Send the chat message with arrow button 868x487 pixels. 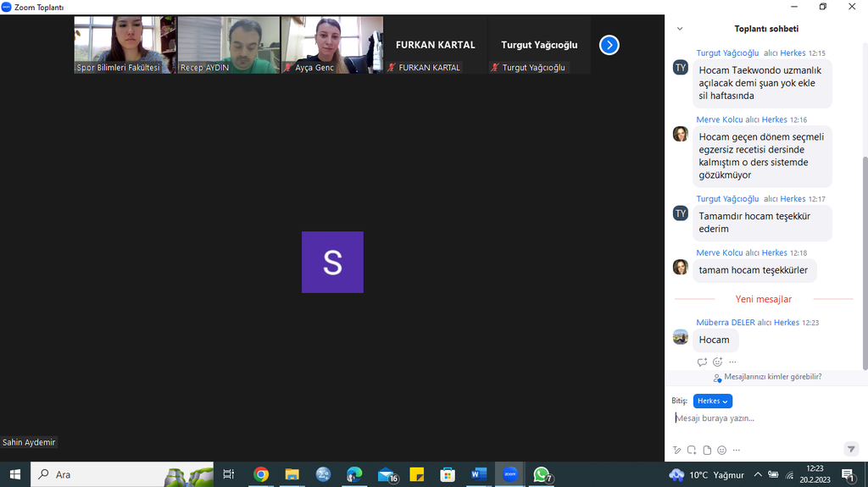pyautogui.click(x=851, y=449)
